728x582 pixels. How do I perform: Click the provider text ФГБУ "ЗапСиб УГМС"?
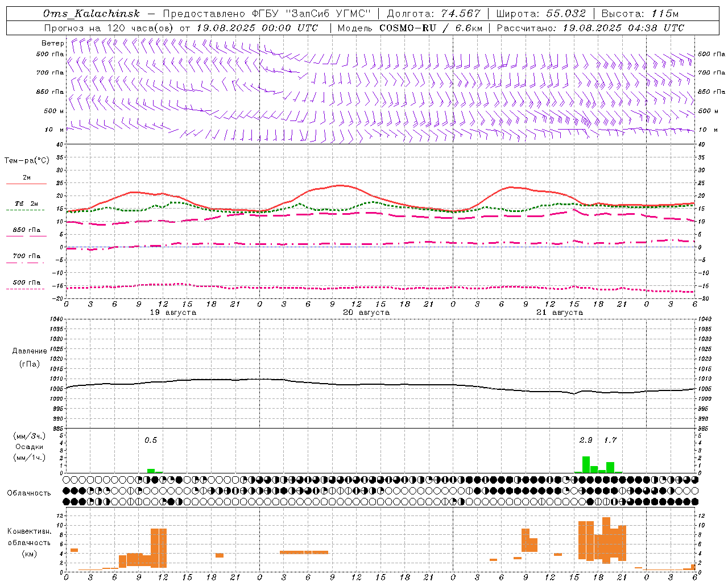pos(312,14)
